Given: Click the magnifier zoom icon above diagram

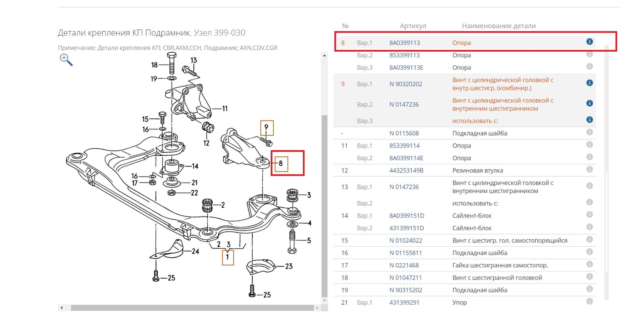Looking at the screenshot, I should [x=66, y=60].
